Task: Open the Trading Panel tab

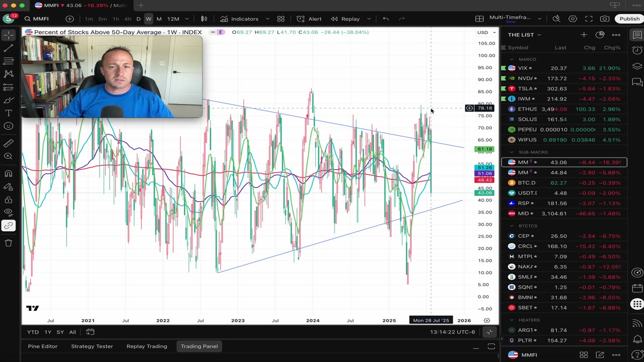Action: pyautogui.click(x=199, y=346)
